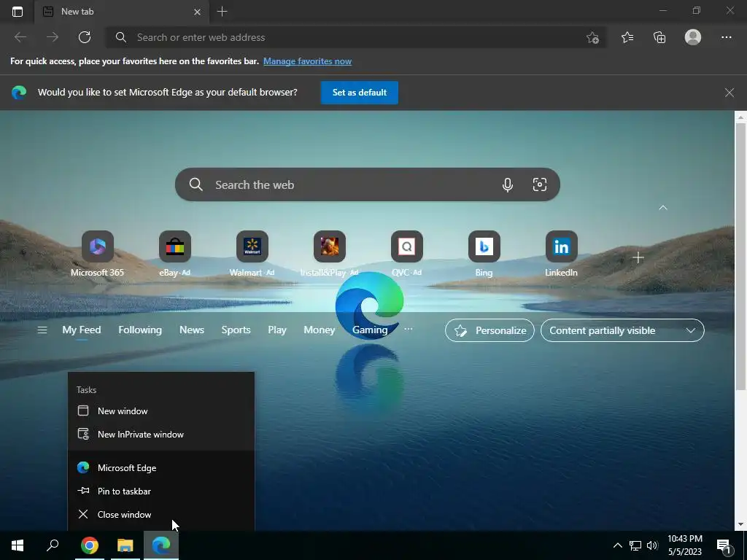Refresh the page with reload icon
Viewport: 747px width, 560px height.
(85, 37)
